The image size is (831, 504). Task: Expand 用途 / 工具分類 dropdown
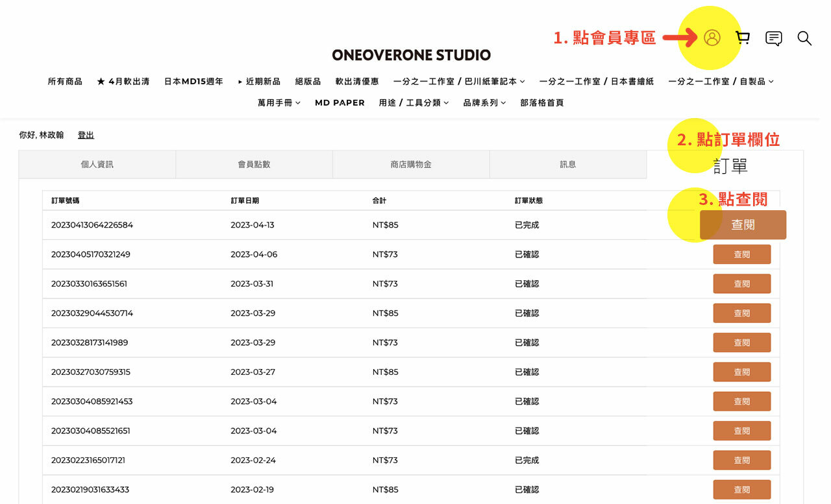pos(414,103)
